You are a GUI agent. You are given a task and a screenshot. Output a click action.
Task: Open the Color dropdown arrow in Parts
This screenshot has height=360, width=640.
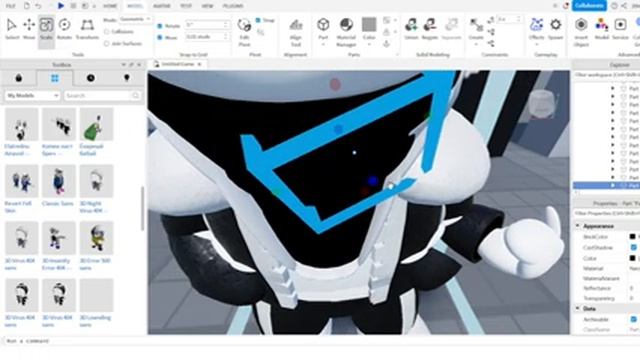click(x=369, y=44)
